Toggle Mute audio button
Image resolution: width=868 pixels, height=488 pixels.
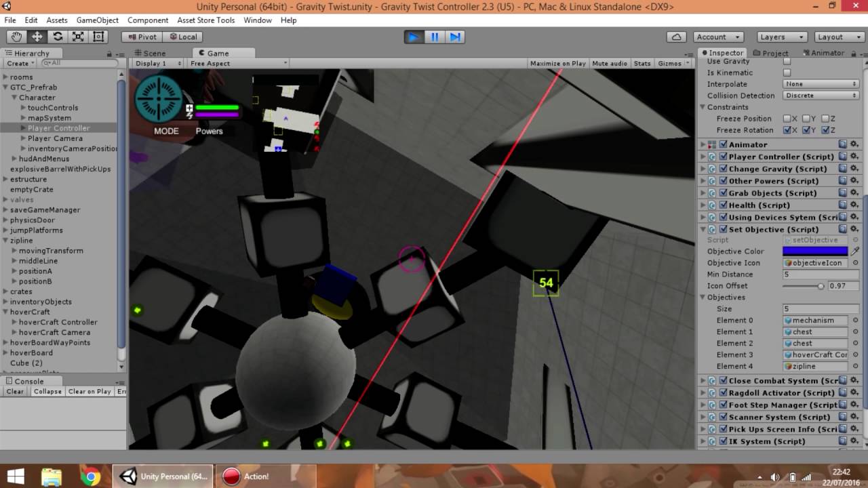coord(610,63)
